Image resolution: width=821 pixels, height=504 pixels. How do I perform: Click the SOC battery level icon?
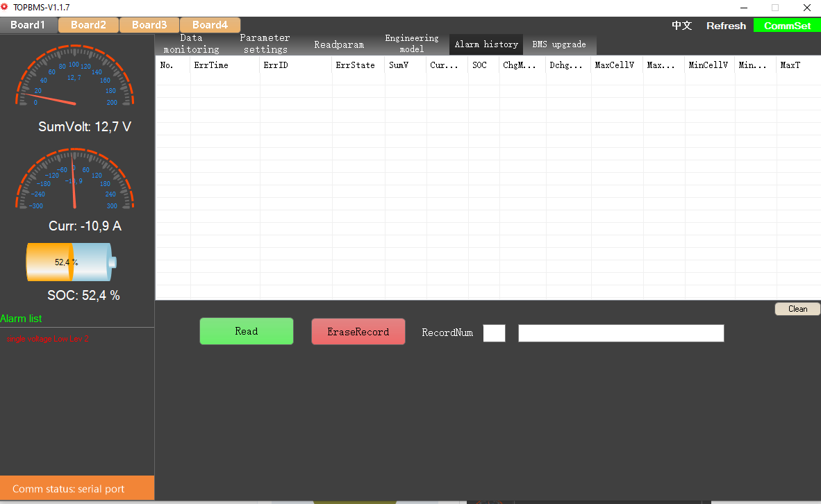click(x=71, y=262)
